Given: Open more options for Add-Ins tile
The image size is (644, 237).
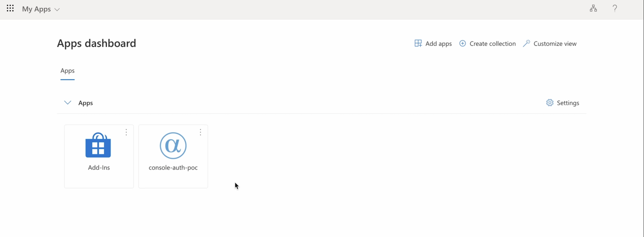Looking at the screenshot, I should pos(126,132).
